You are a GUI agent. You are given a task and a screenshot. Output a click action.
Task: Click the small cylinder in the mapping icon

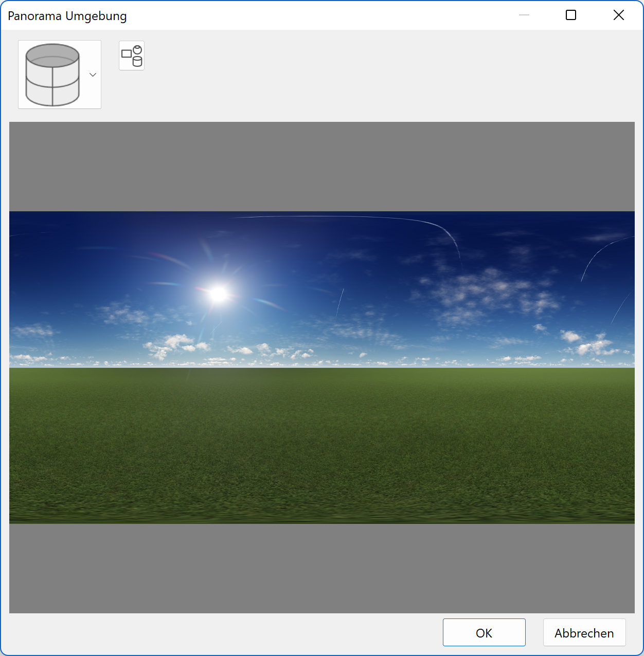tap(136, 61)
